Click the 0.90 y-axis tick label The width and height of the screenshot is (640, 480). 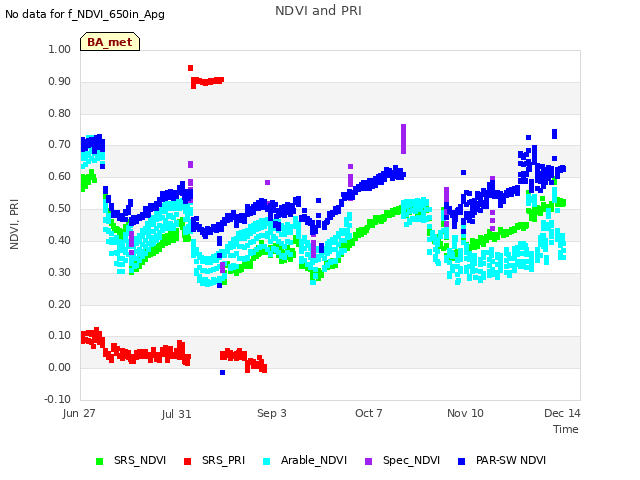[60, 81]
